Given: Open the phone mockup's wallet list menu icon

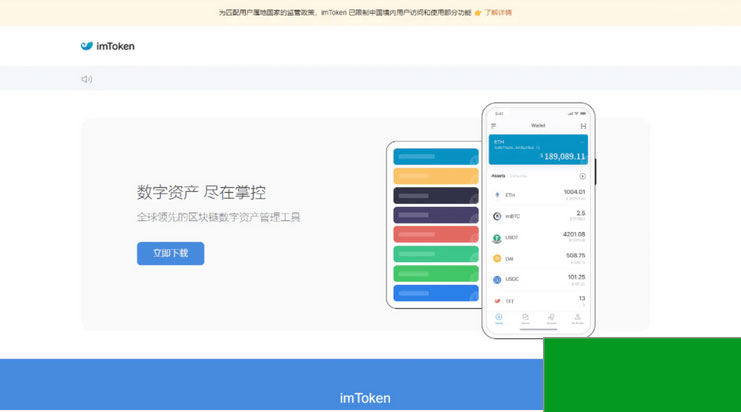Looking at the screenshot, I should (493, 126).
